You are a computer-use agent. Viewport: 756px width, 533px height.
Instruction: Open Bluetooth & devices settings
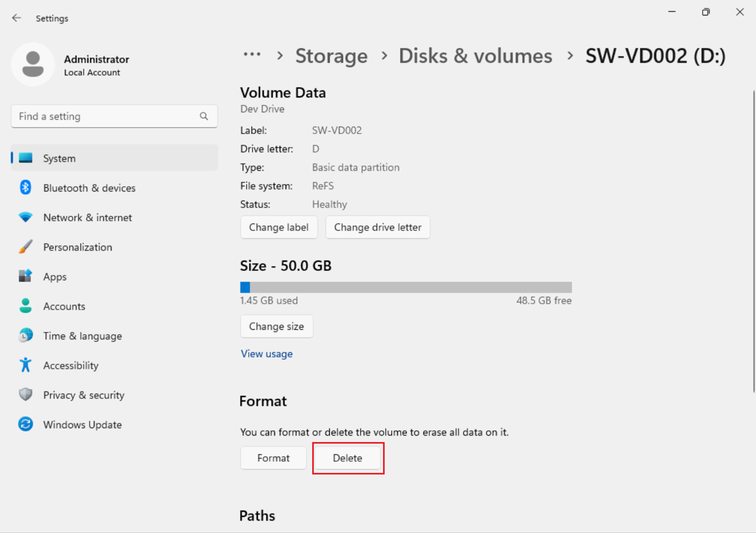point(89,188)
